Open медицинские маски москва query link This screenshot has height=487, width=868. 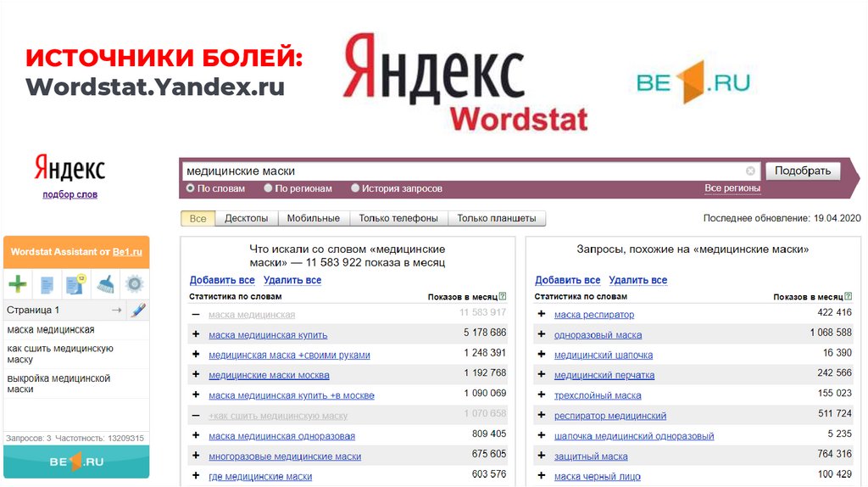click(269, 375)
